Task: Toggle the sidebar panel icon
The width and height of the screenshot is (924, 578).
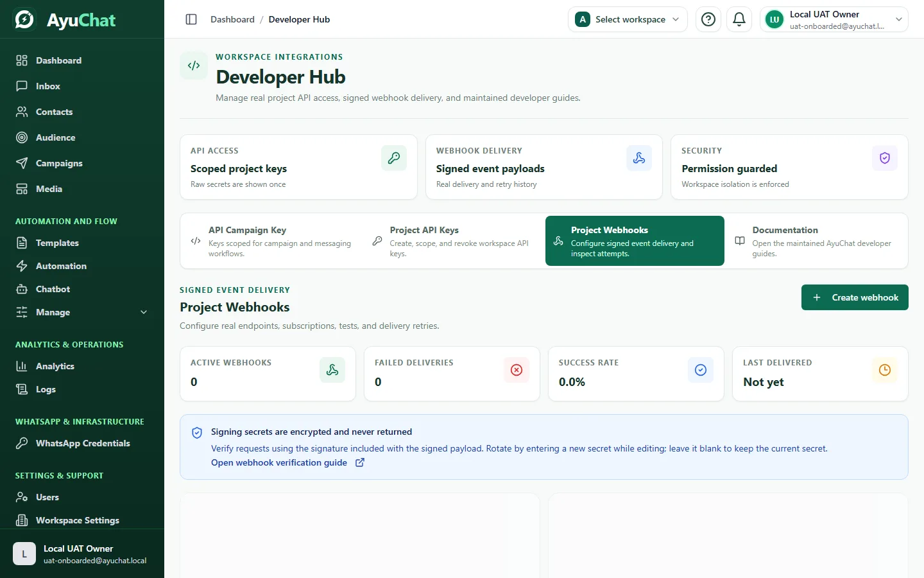Action: [191, 19]
